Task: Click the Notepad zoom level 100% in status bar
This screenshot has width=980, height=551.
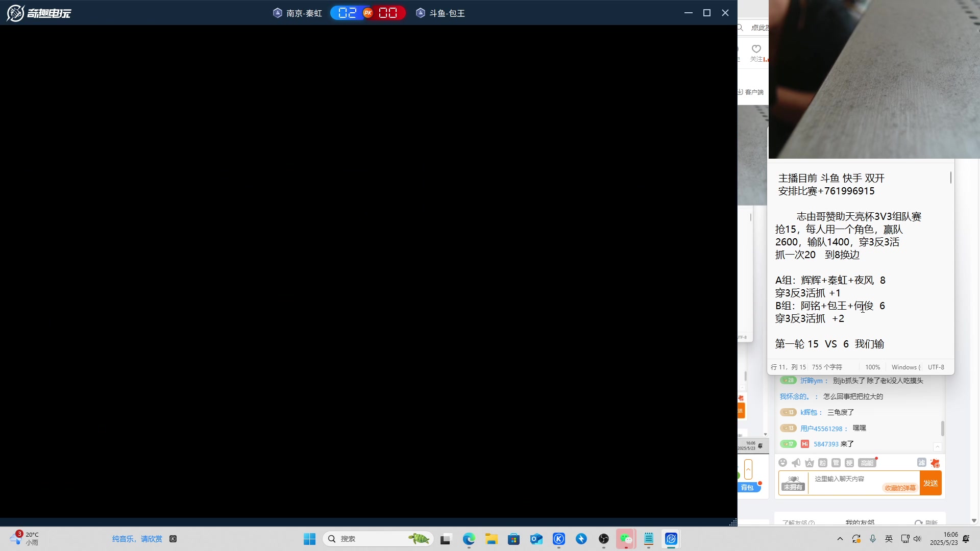Action: (x=873, y=367)
